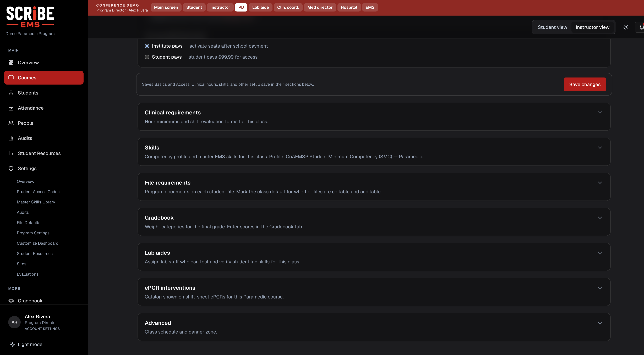Screen dimensions: 644x355
Task: Click the Student Resources library icon
Action: 11,153
